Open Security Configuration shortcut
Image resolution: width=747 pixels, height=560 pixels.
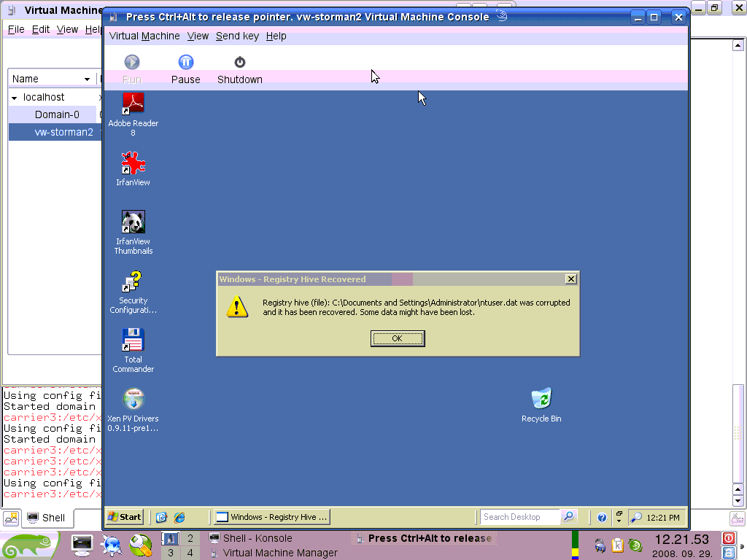coord(133,281)
